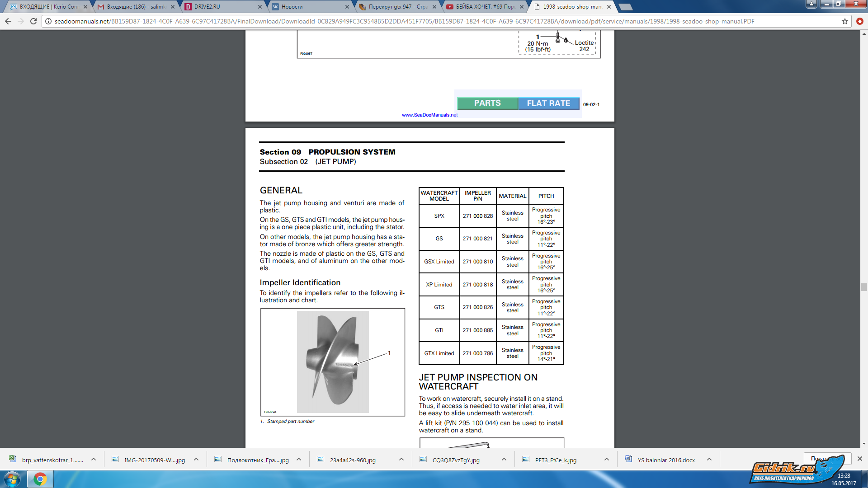The height and width of the screenshot is (488, 868).
Task: Bookmark page with star icon
Action: pyautogui.click(x=844, y=21)
